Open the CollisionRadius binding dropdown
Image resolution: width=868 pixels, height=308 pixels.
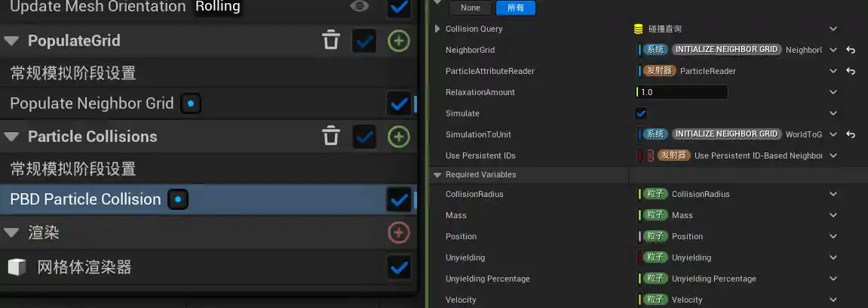point(833,194)
